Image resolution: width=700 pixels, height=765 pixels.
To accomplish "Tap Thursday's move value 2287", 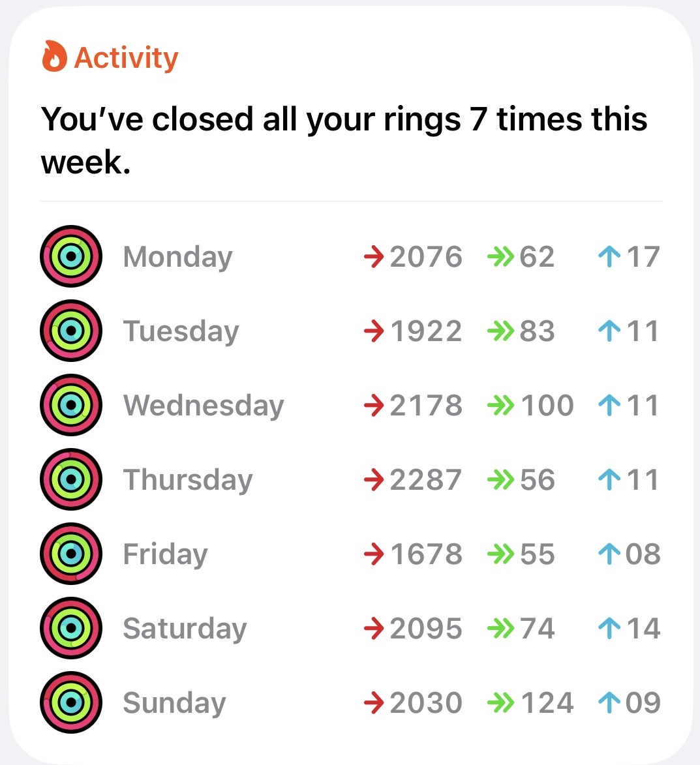I will pyautogui.click(x=426, y=479).
